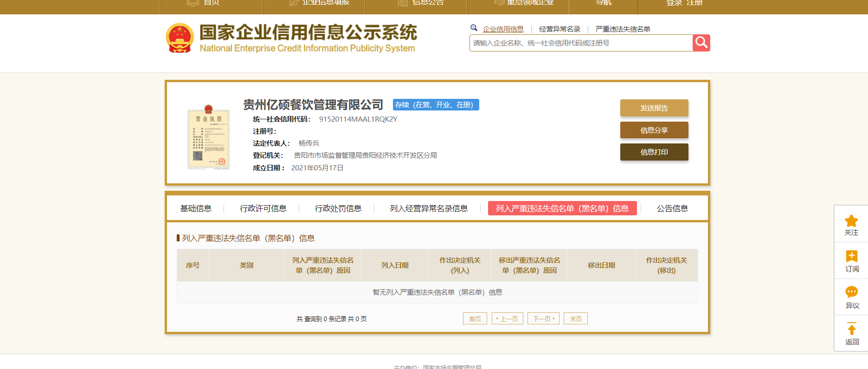Image resolution: width=868 pixels, height=369 pixels.
Task: Click the 发送报告 button
Action: [x=654, y=108]
